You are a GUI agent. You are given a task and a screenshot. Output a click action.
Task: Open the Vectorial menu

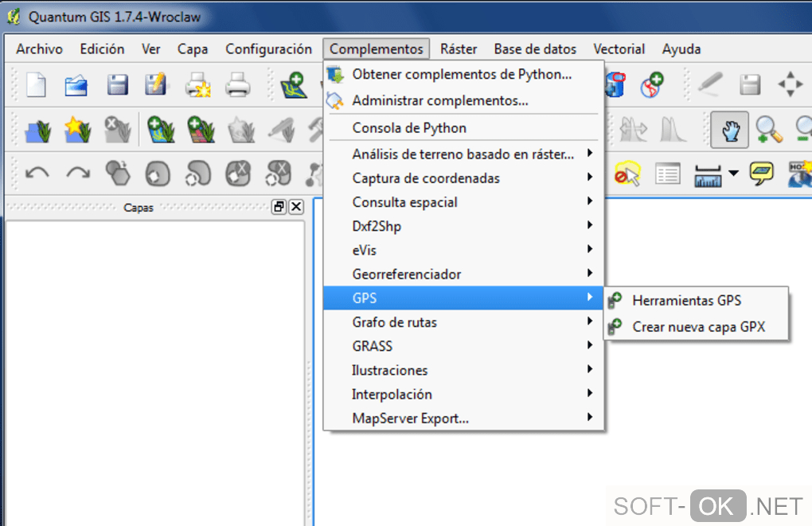[x=619, y=49]
